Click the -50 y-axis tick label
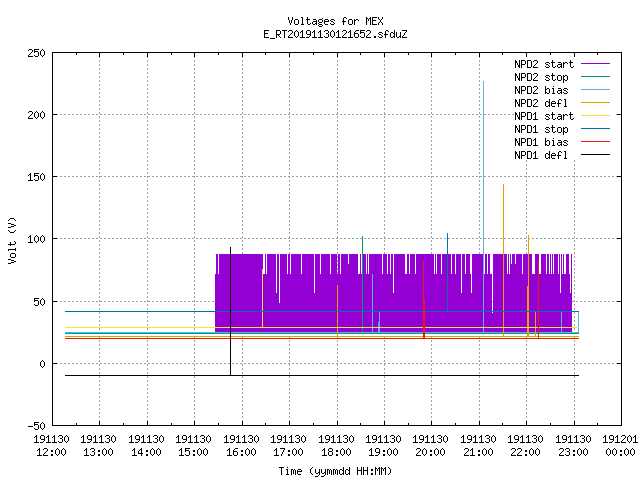 tap(36, 427)
